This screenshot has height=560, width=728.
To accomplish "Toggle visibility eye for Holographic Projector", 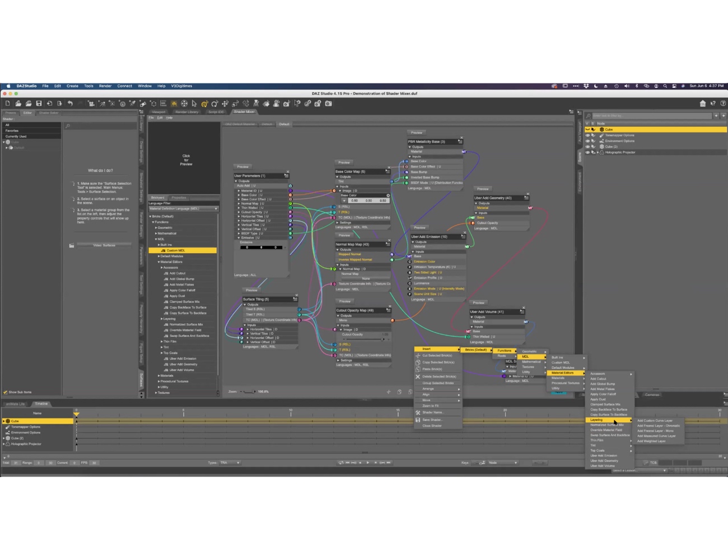I will (587, 152).
